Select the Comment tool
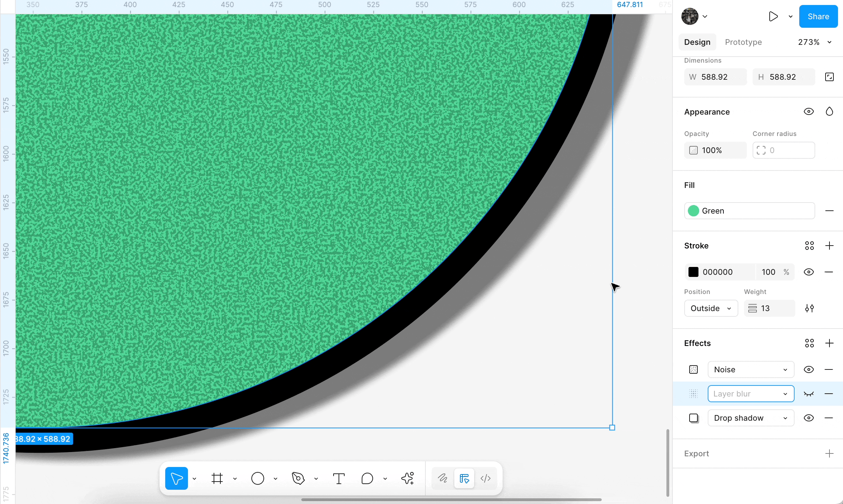 pyautogui.click(x=367, y=478)
